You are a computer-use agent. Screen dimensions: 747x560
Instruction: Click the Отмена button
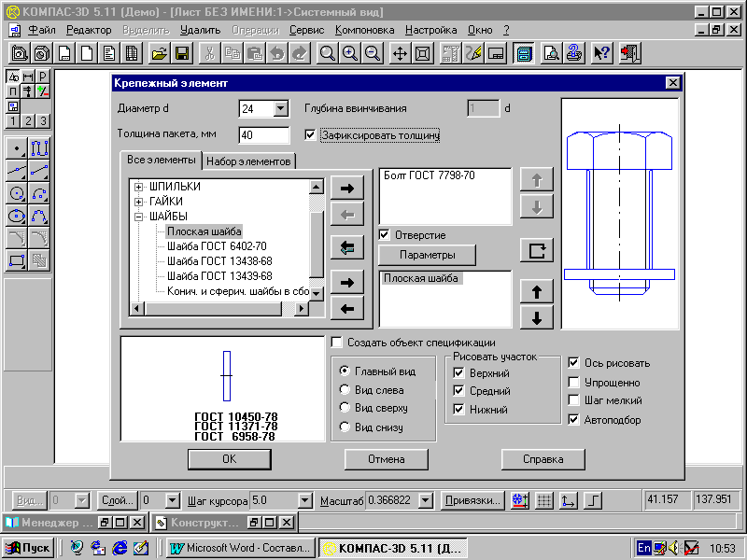(x=387, y=459)
